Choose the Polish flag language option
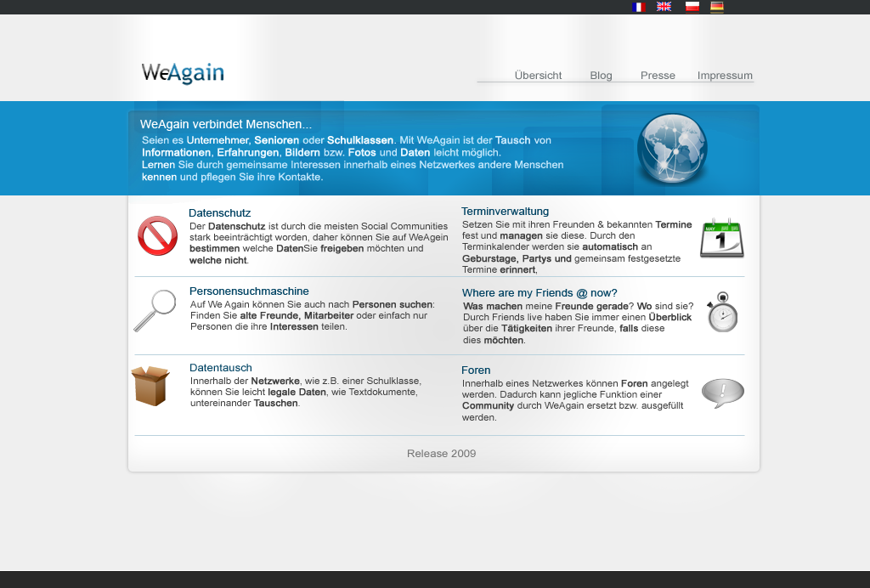 692,7
